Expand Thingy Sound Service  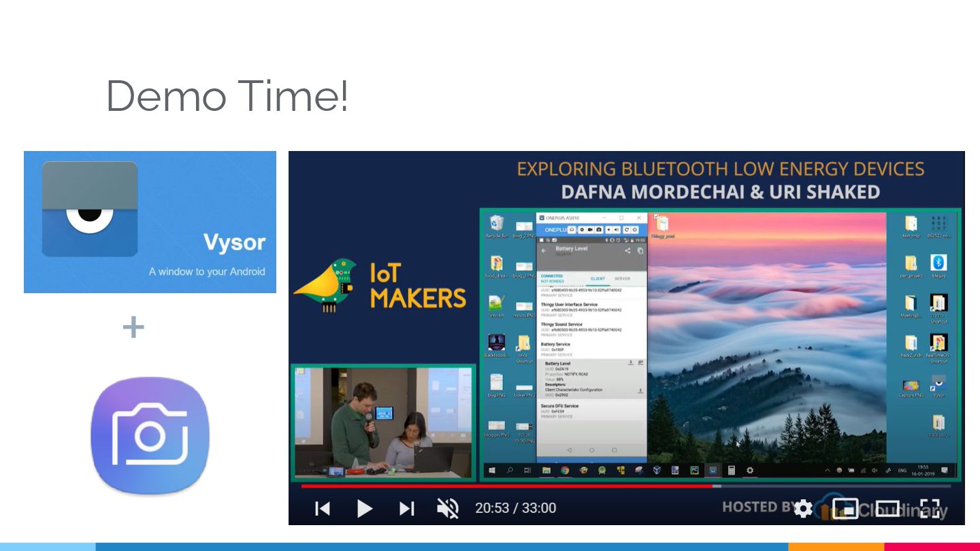(591, 329)
